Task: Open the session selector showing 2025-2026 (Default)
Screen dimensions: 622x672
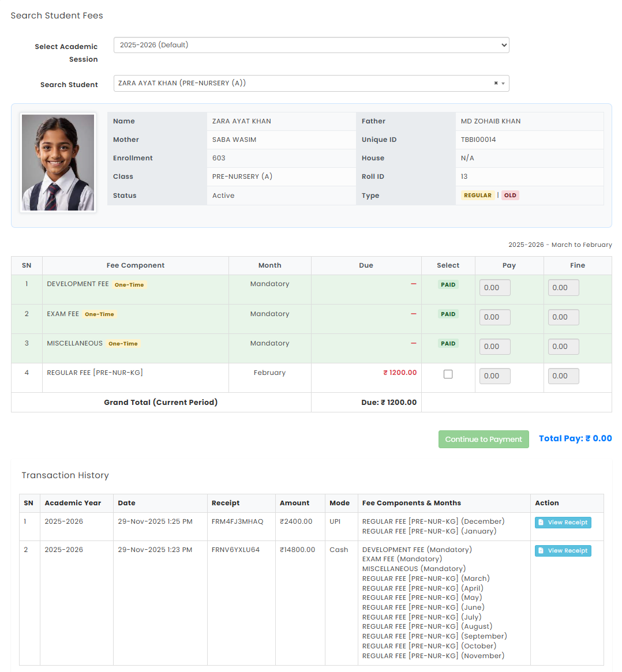Action: [311, 45]
